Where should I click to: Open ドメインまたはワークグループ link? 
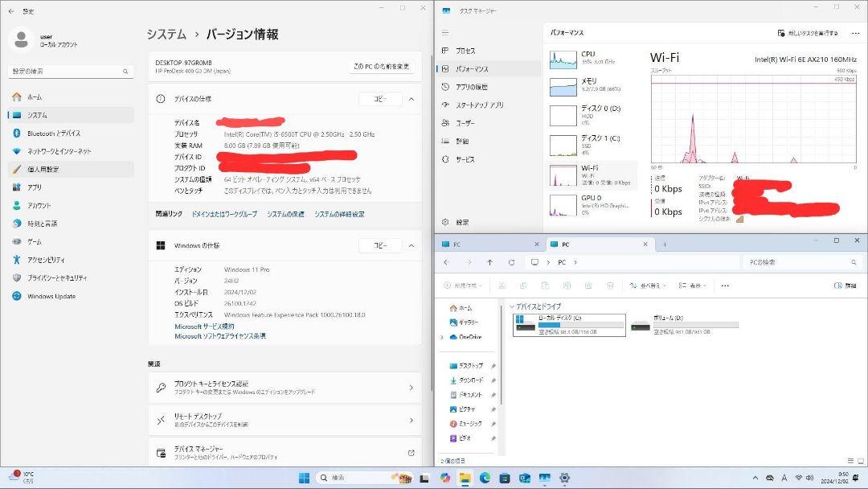(x=224, y=214)
